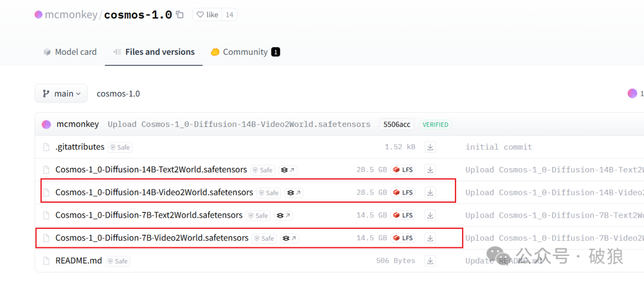Download the 7B-Text2World safetensors file

(x=430, y=215)
